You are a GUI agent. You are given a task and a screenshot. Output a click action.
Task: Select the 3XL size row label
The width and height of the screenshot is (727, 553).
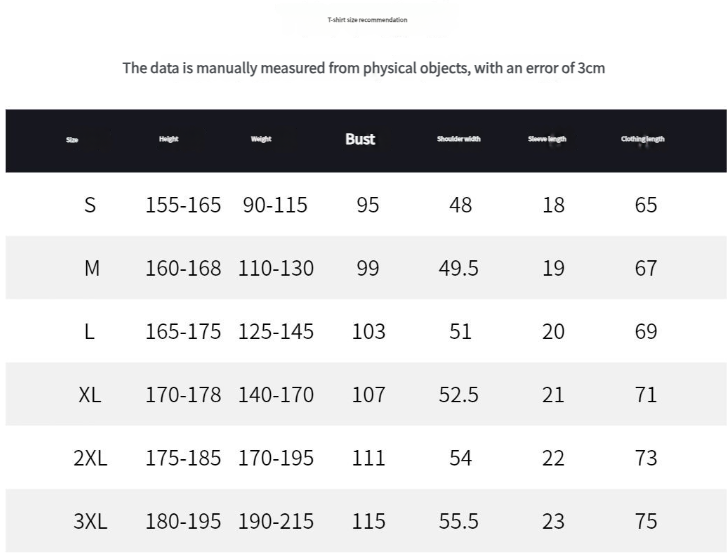pos(89,521)
